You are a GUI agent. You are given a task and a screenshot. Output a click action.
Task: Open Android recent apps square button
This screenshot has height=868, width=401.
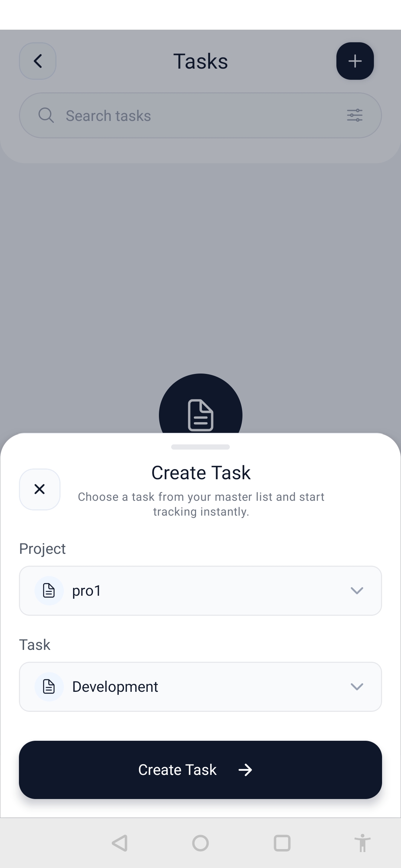[x=282, y=843]
